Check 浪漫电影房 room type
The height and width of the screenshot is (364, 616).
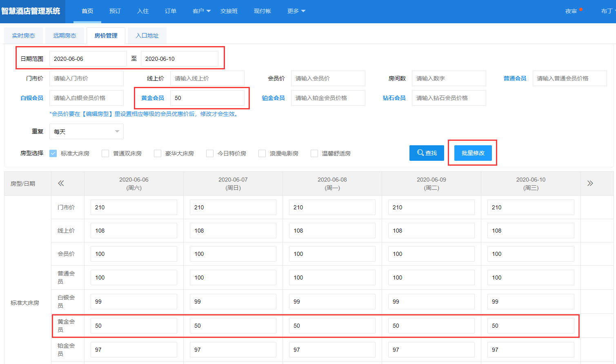coord(262,153)
